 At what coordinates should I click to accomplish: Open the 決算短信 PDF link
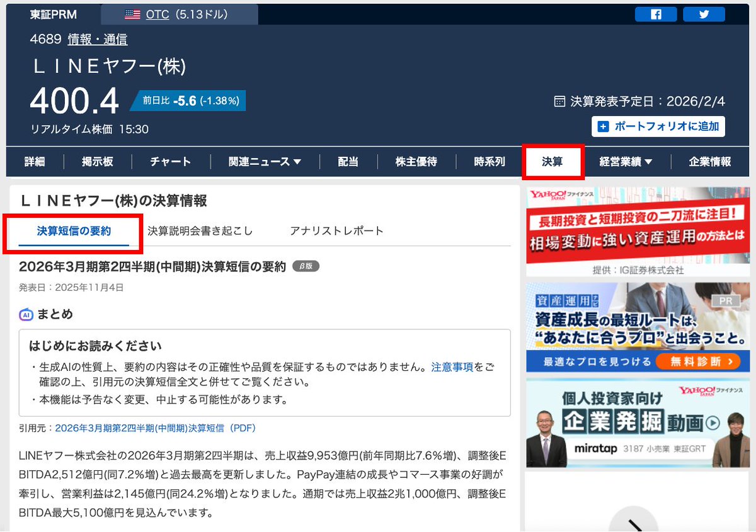pos(153,428)
